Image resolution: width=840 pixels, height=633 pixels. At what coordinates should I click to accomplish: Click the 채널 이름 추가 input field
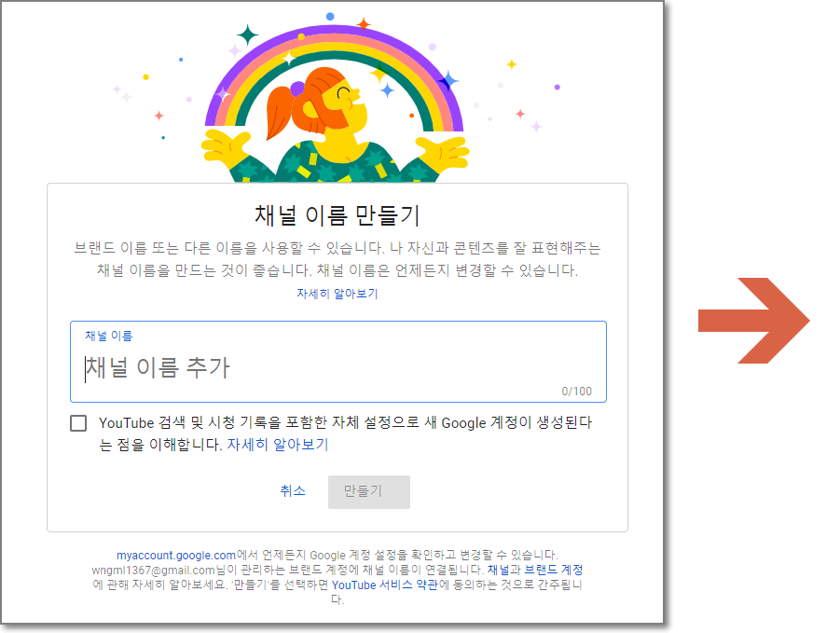click(x=338, y=362)
